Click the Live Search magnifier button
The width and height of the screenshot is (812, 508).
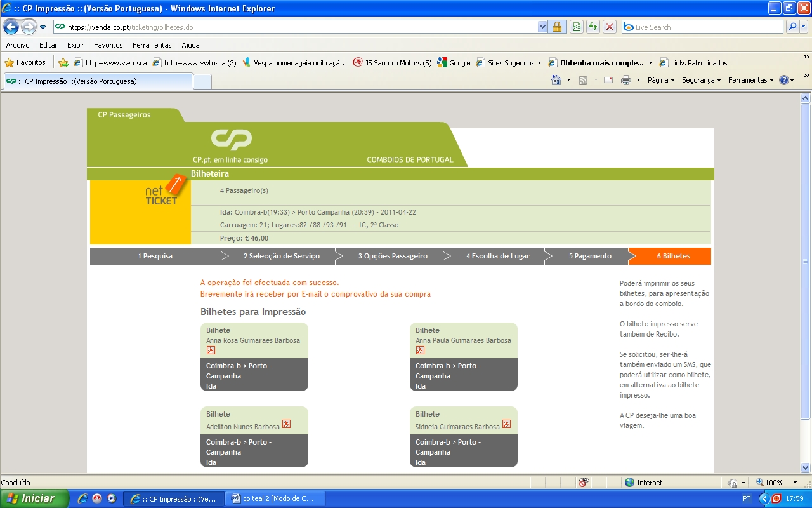[792, 27]
